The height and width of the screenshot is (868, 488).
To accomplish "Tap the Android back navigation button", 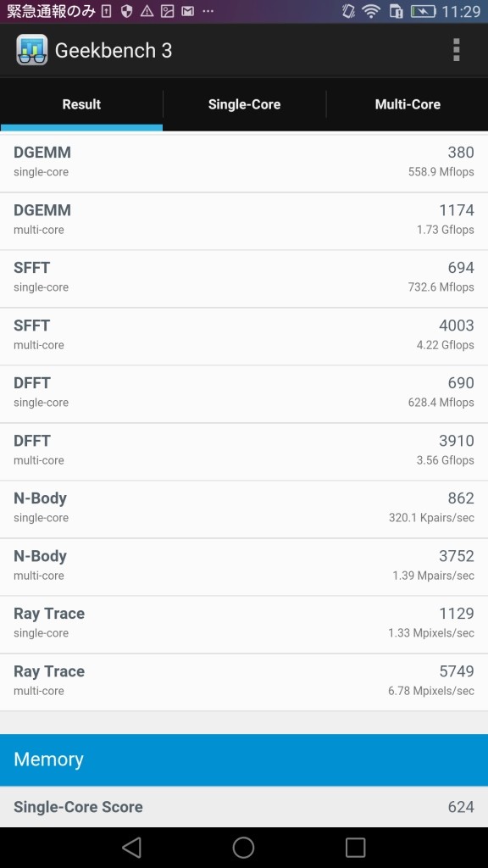I will (x=131, y=847).
